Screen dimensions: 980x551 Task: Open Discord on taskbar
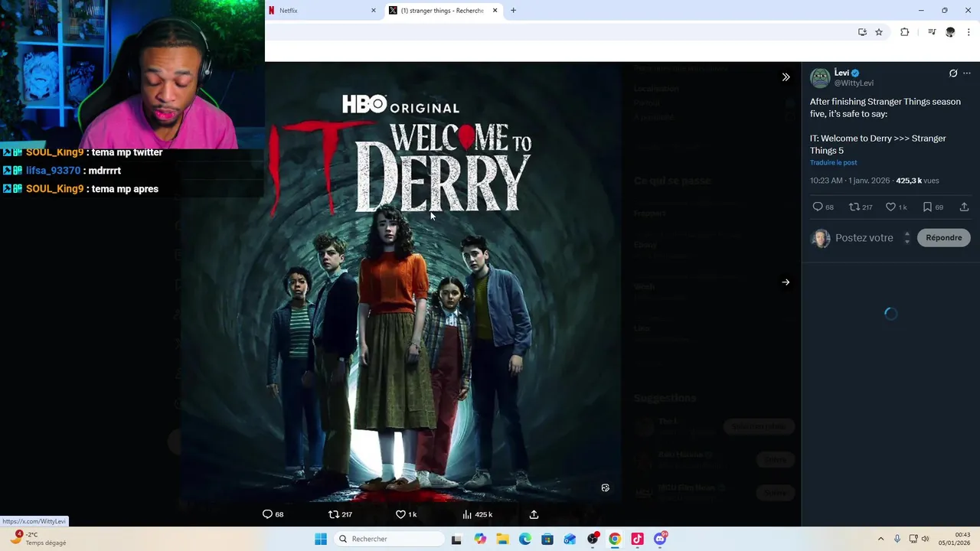(x=660, y=539)
